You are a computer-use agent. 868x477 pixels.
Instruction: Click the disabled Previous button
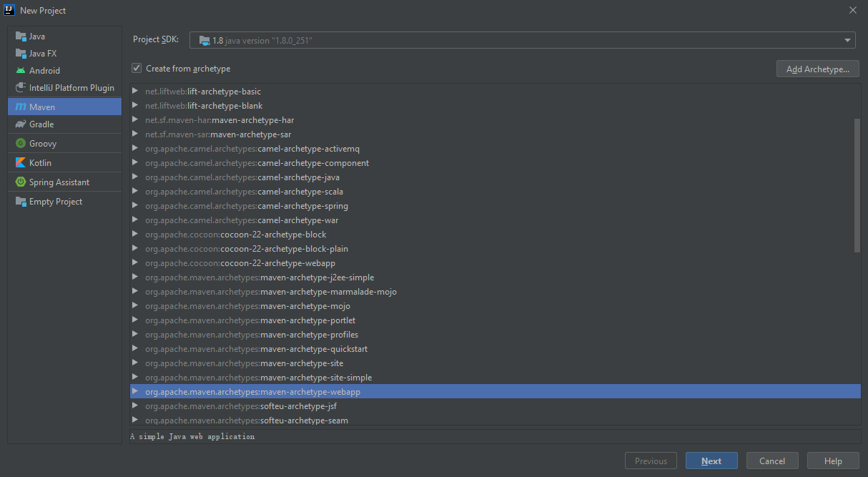point(651,461)
